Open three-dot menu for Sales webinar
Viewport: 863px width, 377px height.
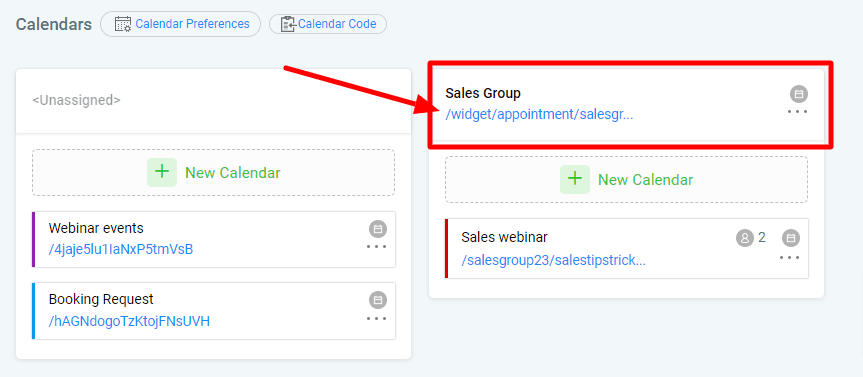[789, 257]
